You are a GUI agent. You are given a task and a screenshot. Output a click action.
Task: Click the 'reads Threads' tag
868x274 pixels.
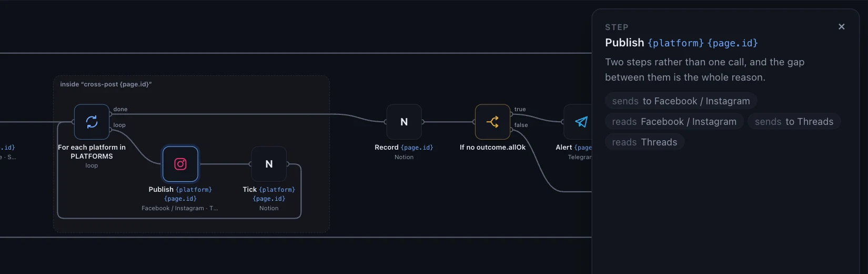(x=644, y=142)
